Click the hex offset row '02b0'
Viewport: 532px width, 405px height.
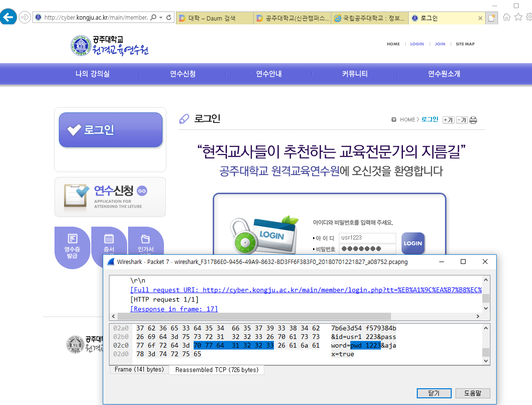tap(121, 337)
